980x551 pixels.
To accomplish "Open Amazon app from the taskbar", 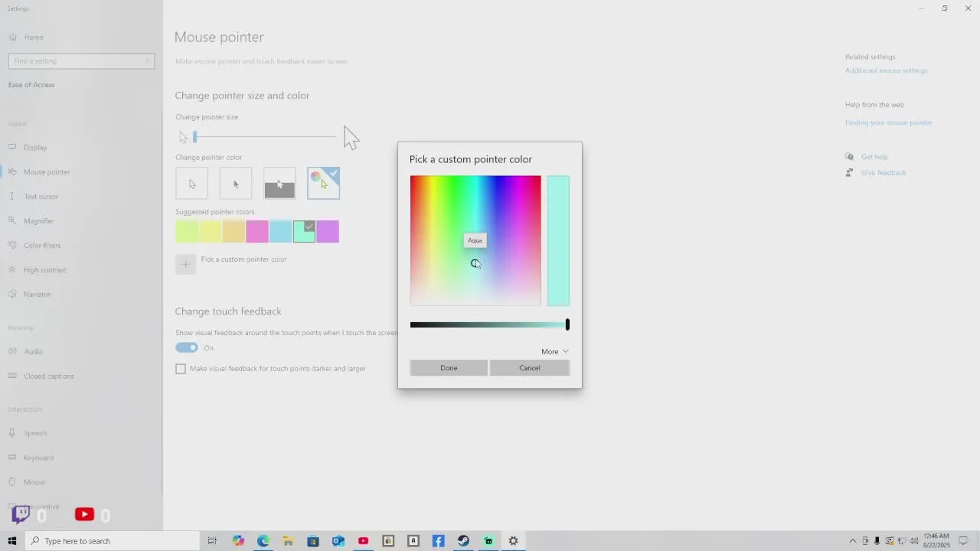I will pyautogui.click(x=413, y=541).
